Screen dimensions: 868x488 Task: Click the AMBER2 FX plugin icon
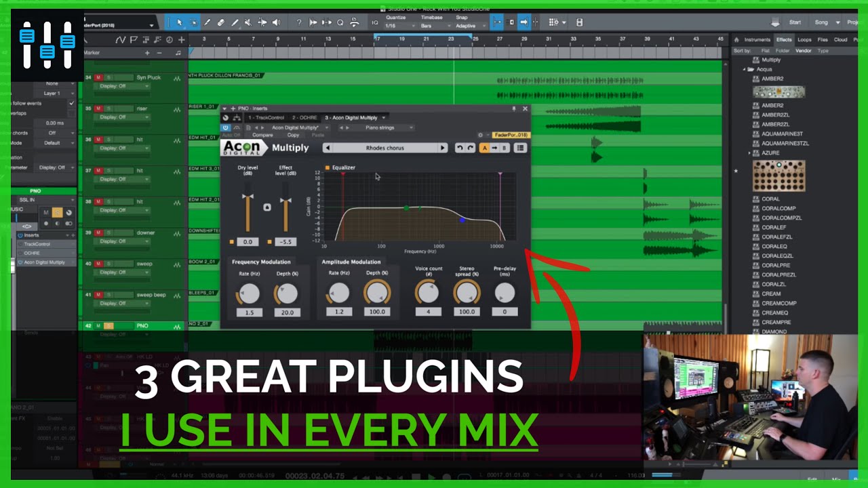(756, 79)
